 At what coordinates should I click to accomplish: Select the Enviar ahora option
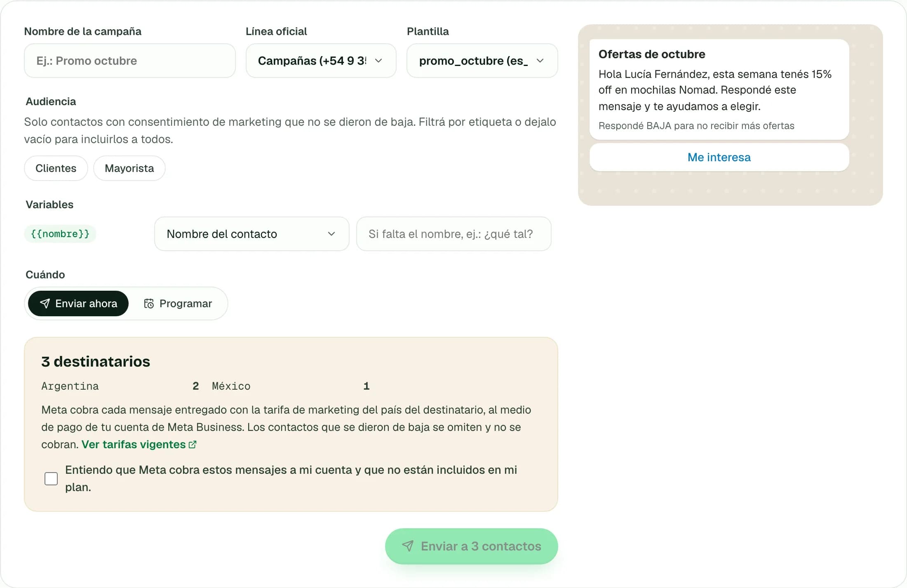[78, 303]
